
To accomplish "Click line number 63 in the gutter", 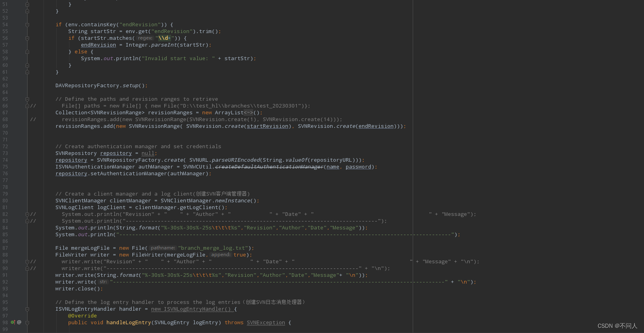I will 5,86.
